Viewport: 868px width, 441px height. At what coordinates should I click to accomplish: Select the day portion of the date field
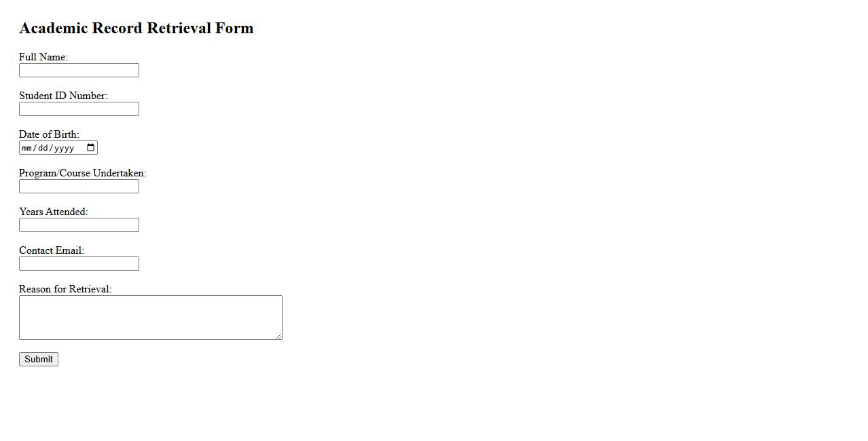click(43, 148)
